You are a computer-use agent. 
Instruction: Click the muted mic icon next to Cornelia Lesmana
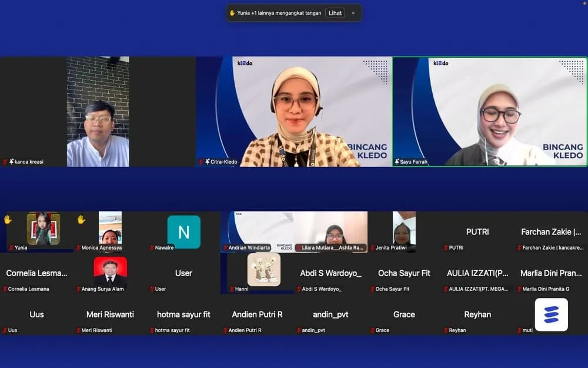coord(5,289)
